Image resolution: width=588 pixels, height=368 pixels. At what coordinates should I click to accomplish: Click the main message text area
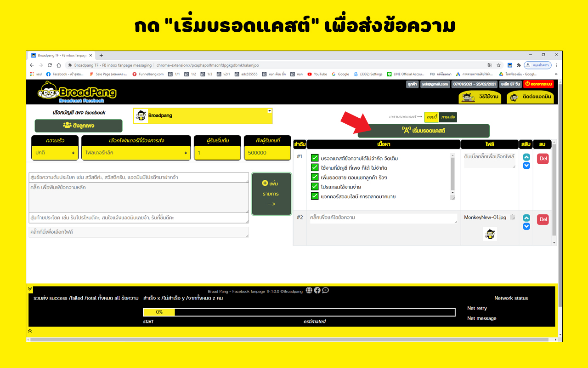[x=139, y=198]
